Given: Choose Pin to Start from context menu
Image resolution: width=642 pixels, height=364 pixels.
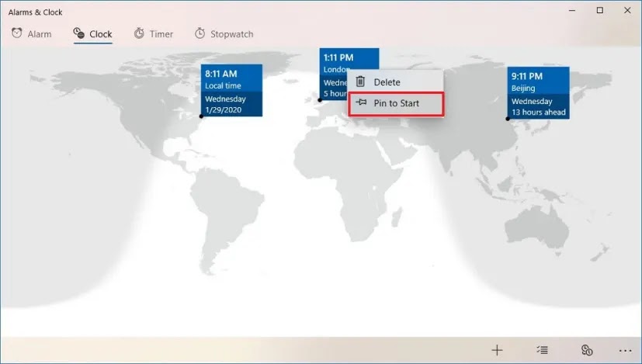Looking at the screenshot, I should [x=396, y=103].
